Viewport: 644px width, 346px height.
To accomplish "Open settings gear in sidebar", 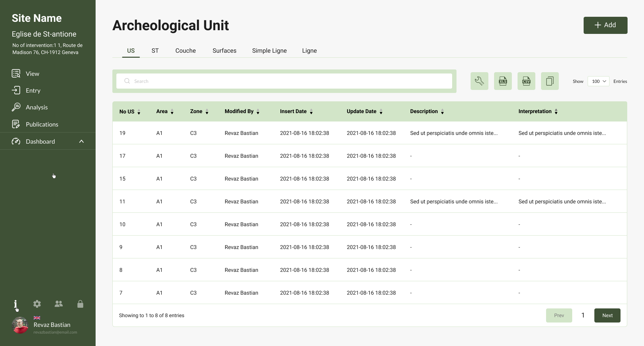I will pos(37,304).
